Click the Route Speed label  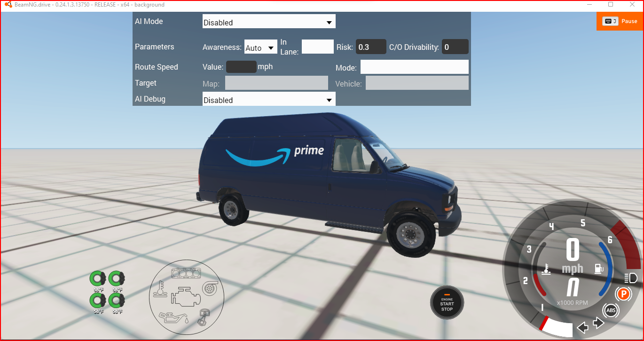click(157, 67)
